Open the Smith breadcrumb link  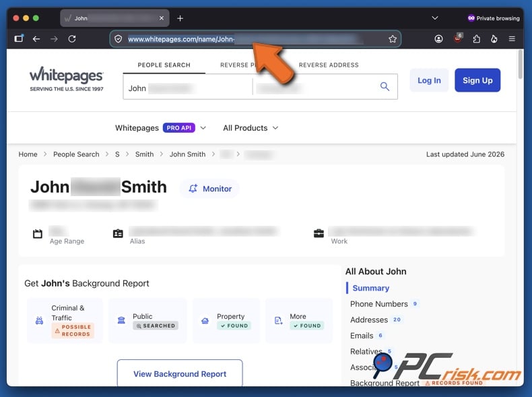coord(144,154)
